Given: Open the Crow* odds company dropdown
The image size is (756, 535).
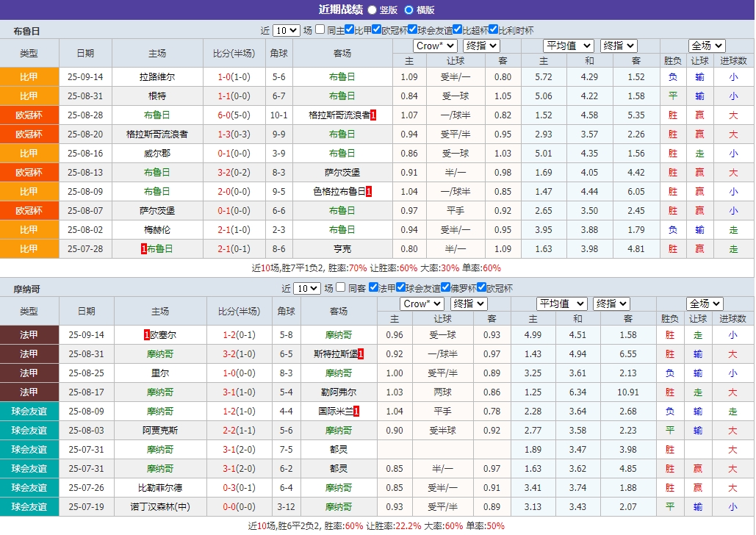Looking at the screenshot, I should tap(433, 45).
